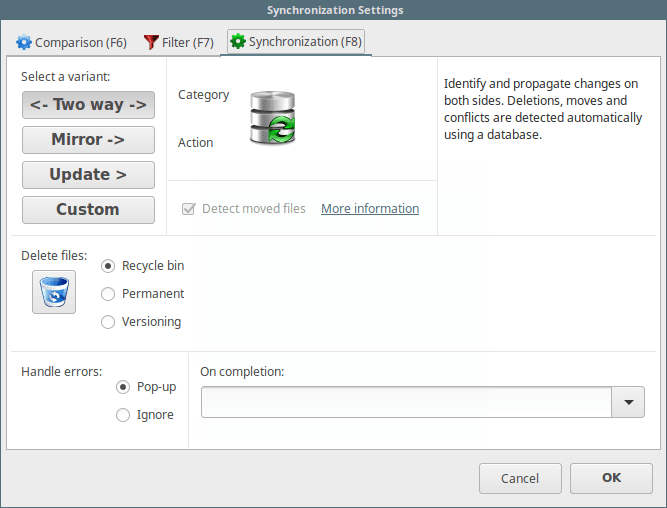Click the recycle bin icon button

[54, 292]
